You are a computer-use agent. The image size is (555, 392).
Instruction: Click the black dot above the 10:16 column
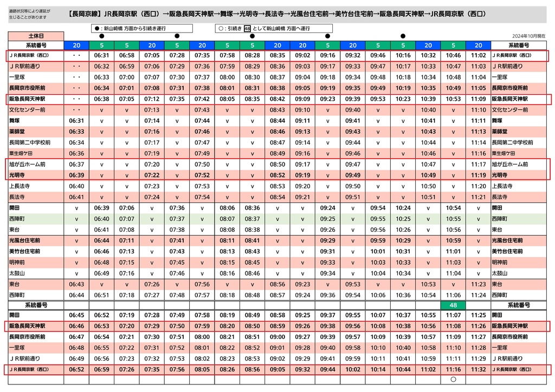click(x=403, y=36)
